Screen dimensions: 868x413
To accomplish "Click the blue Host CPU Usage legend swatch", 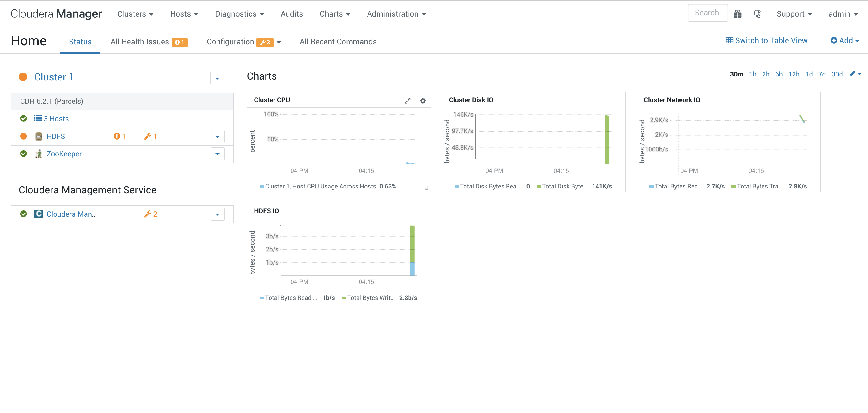I will [x=262, y=187].
